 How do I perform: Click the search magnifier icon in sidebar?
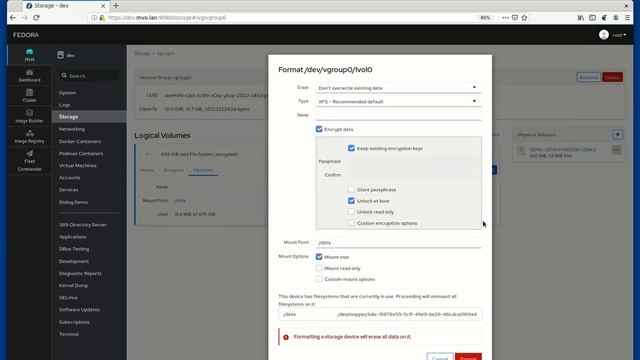[x=64, y=76]
